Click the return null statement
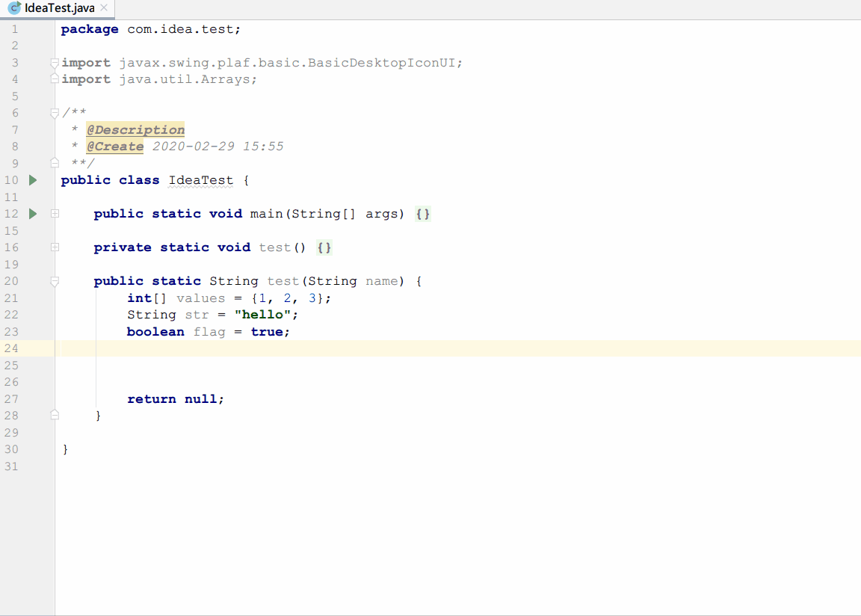This screenshot has height=616, width=861. 175,399
